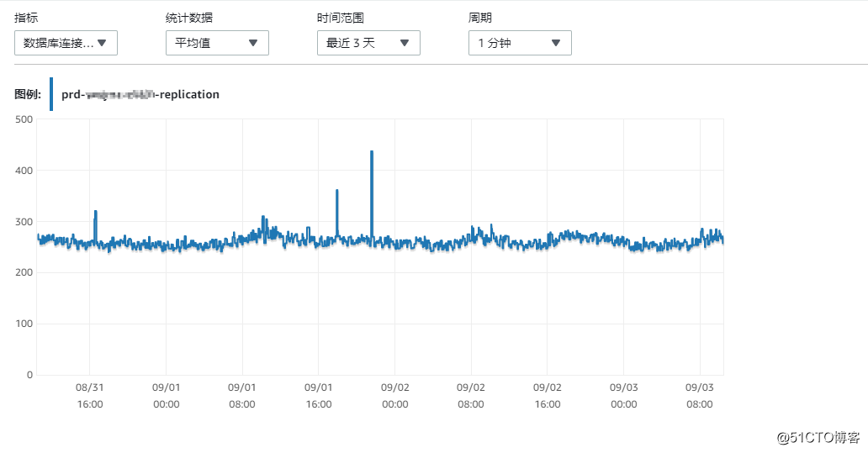868x453 pixels.
Task: Click the 200 y-axis label
Action: click(x=24, y=272)
